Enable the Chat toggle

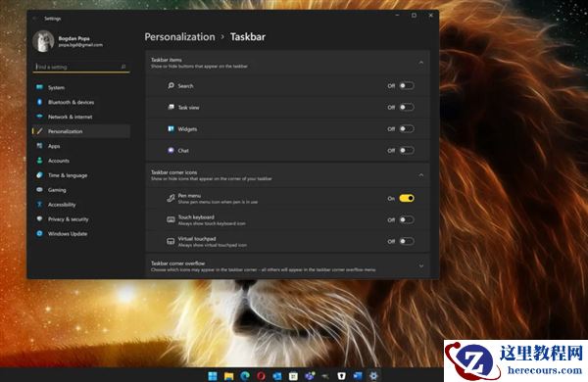[x=407, y=150]
